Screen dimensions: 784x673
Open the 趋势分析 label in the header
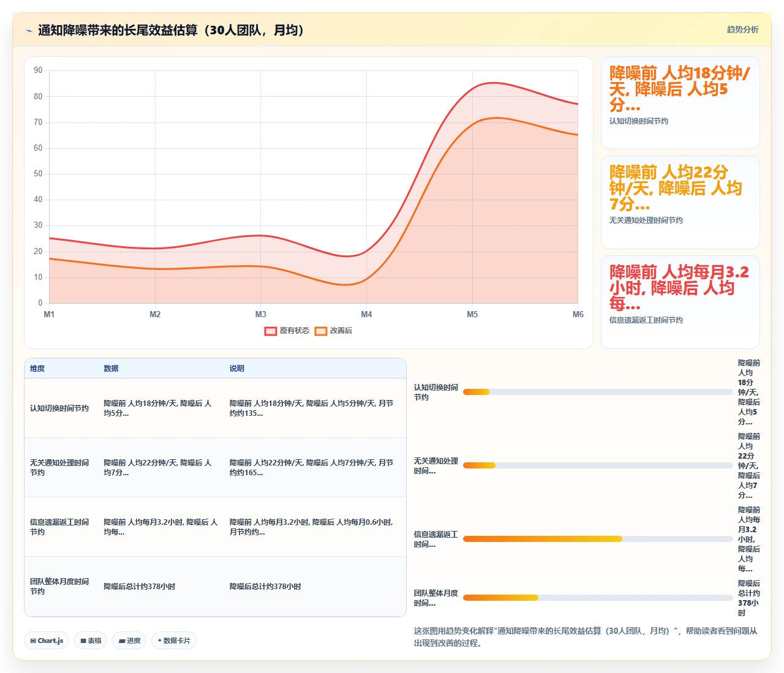click(x=742, y=29)
